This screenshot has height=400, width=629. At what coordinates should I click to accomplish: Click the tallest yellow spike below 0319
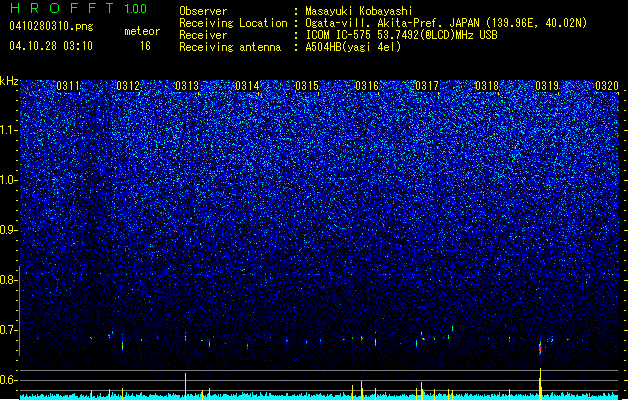click(540, 383)
